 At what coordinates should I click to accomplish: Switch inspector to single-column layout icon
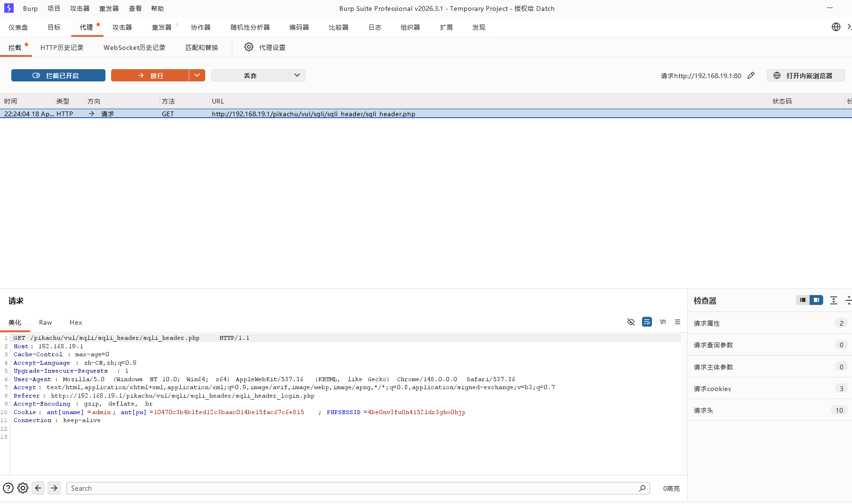coord(803,300)
